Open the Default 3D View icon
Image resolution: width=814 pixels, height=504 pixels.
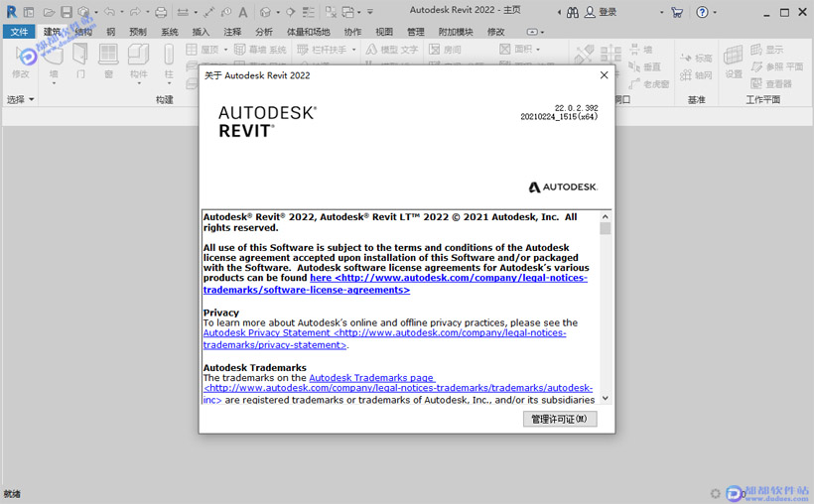[265, 12]
